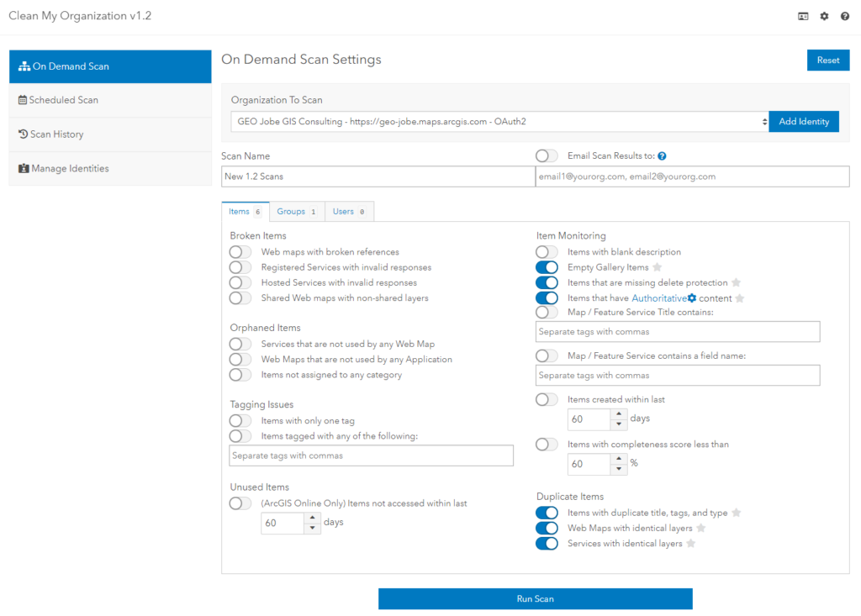Click star beside Web Maps with identical layers
Screen dimensions: 861x616
click(x=700, y=529)
